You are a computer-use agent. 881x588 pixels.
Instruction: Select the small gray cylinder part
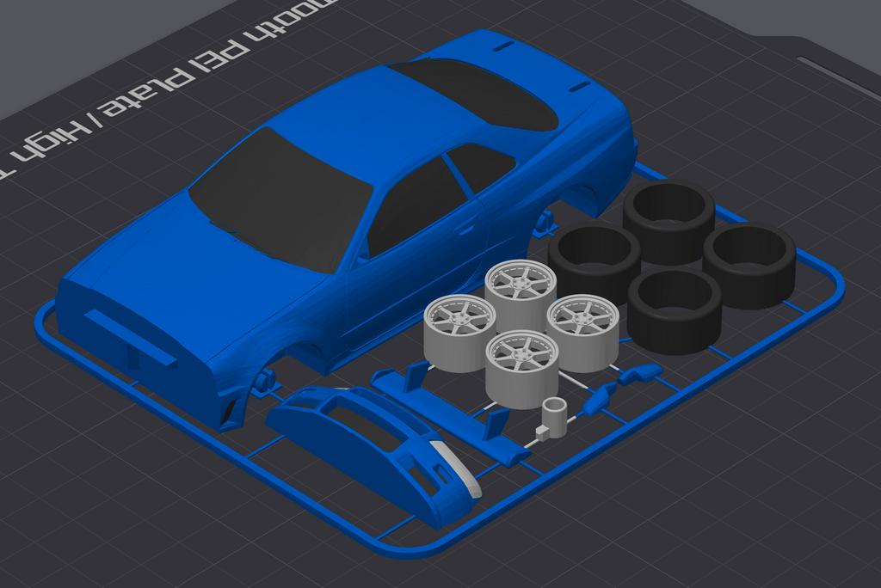(x=554, y=417)
